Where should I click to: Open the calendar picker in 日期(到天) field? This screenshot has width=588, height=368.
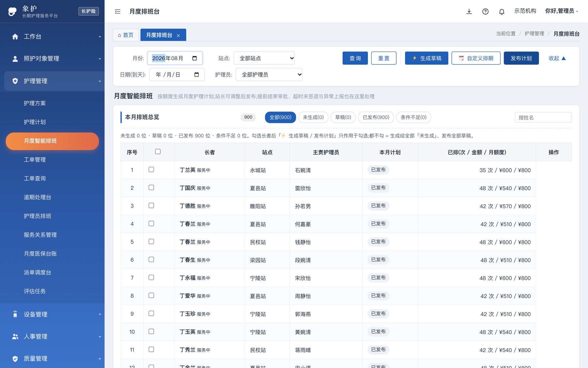click(197, 75)
